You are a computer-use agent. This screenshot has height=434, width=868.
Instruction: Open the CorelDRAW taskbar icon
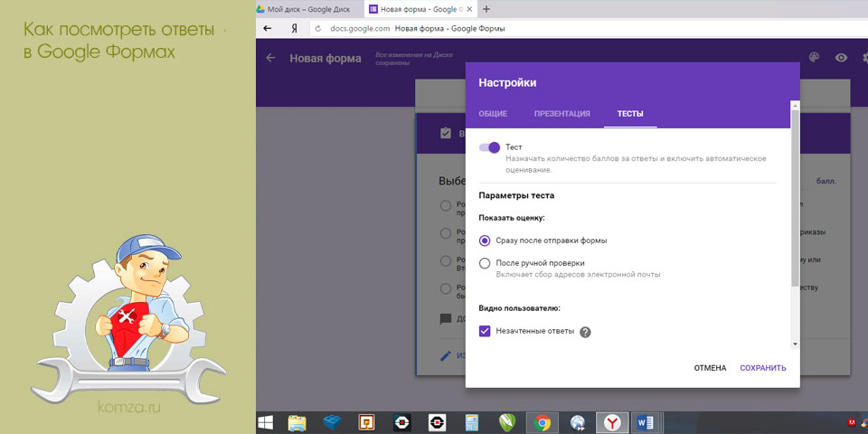pyautogui.click(x=507, y=423)
